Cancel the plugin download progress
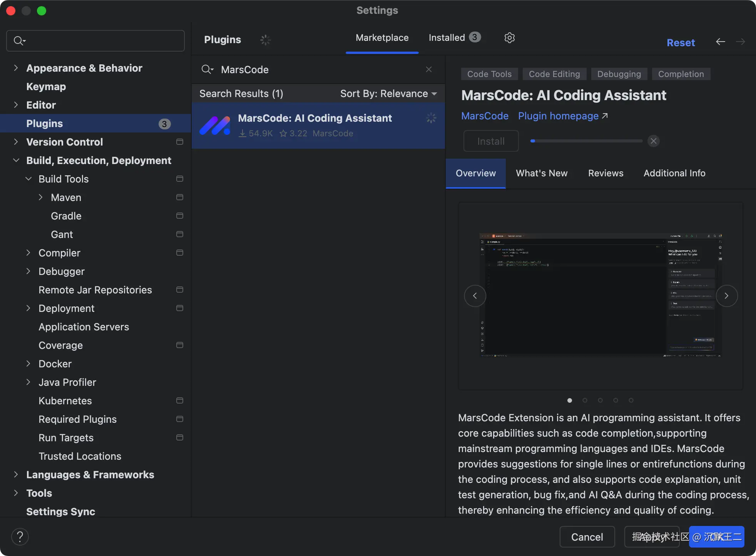 [653, 141]
